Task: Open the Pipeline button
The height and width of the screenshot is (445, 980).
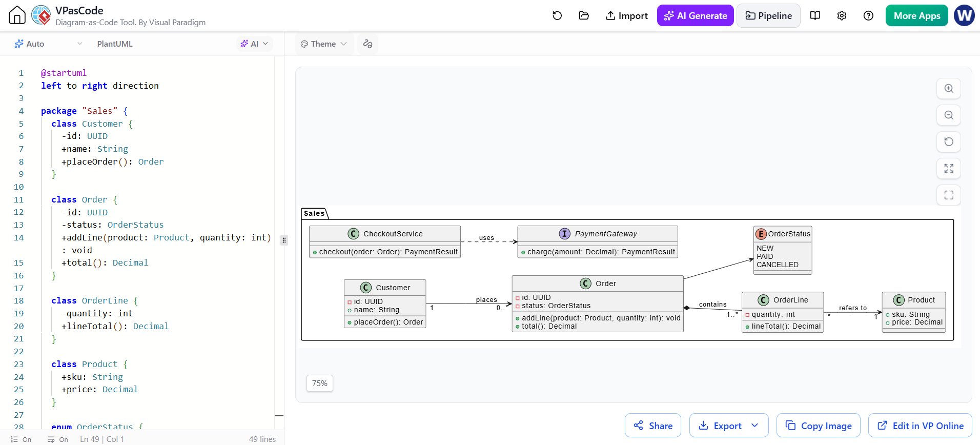Action: point(768,15)
